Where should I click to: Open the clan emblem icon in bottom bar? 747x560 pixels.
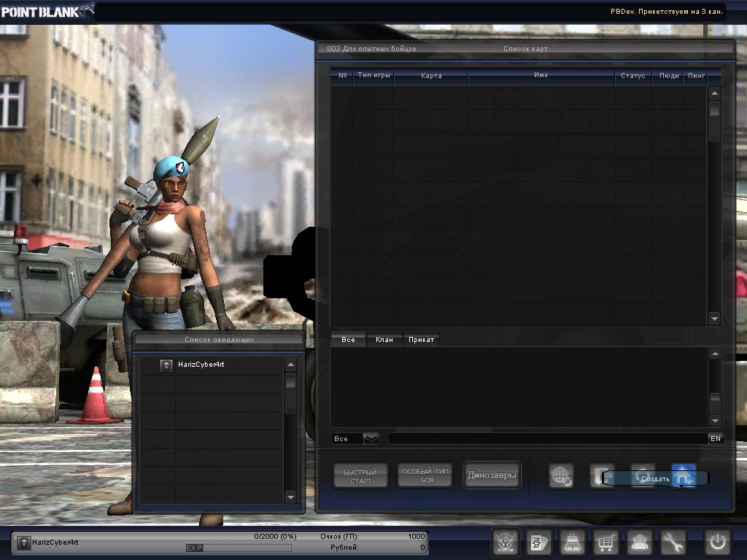point(505,542)
